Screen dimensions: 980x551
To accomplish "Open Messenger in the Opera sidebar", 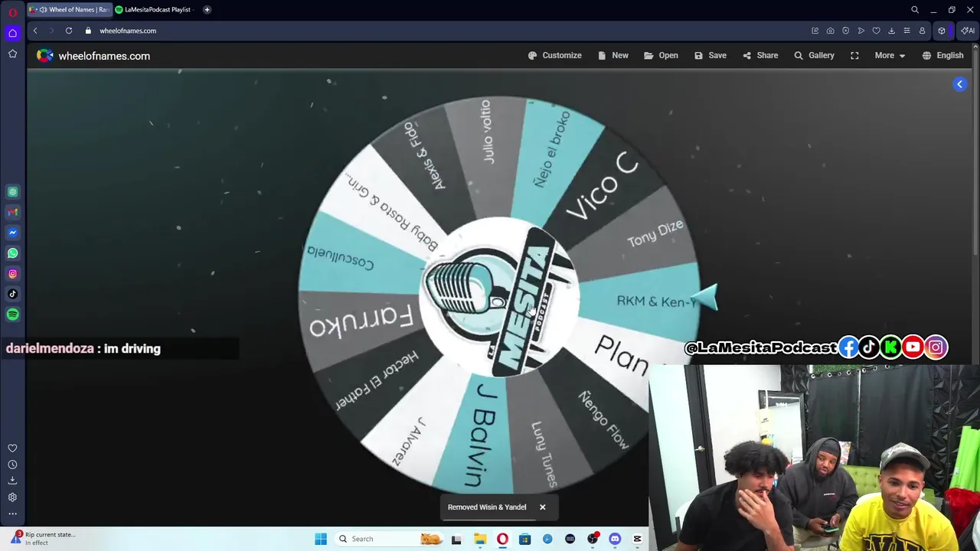I will click(12, 233).
